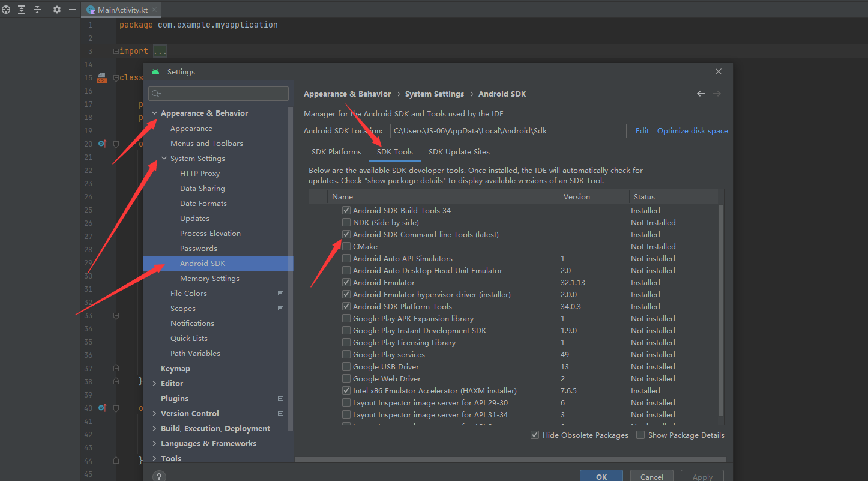Toggle Intel x86 Emulator Accelerator checkbox
Viewport: 868px width, 481px height.
click(346, 390)
